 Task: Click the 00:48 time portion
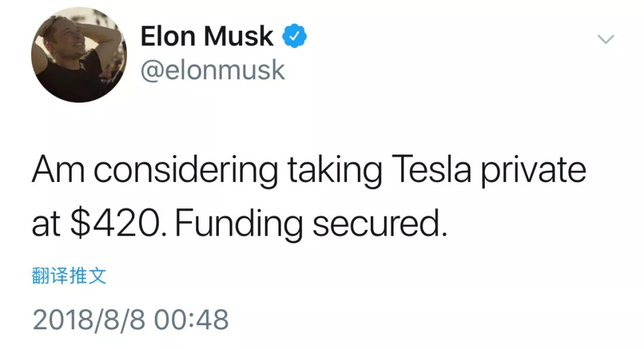point(191,320)
